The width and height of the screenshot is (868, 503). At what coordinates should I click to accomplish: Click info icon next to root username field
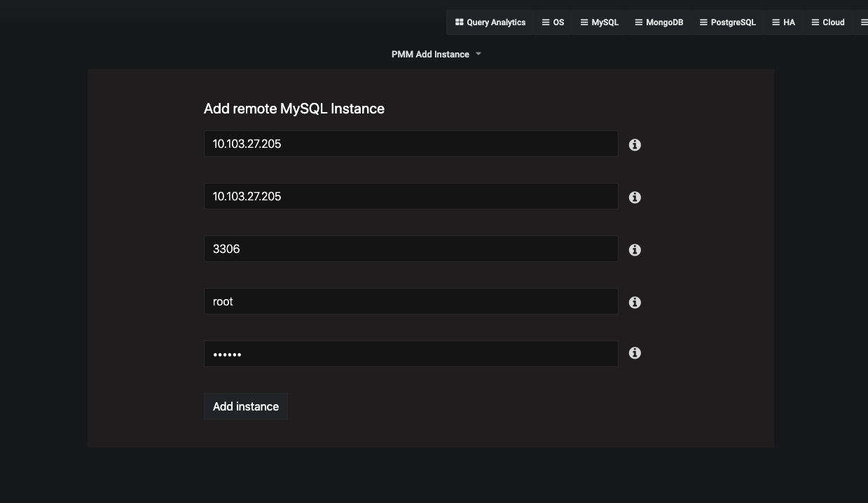click(x=635, y=303)
